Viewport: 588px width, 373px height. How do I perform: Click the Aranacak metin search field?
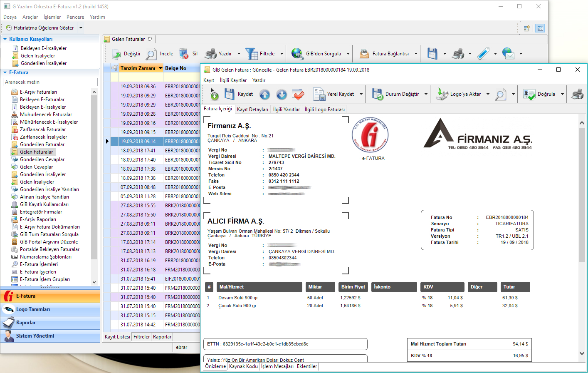coord(50,82)
